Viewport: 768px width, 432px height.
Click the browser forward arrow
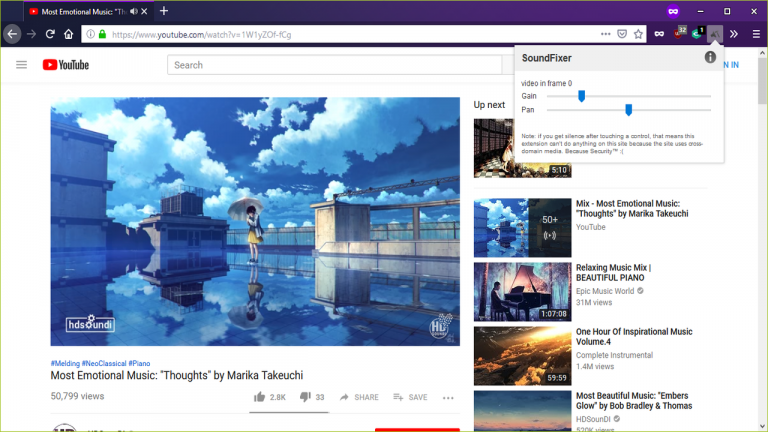click(x=31, y=34)
